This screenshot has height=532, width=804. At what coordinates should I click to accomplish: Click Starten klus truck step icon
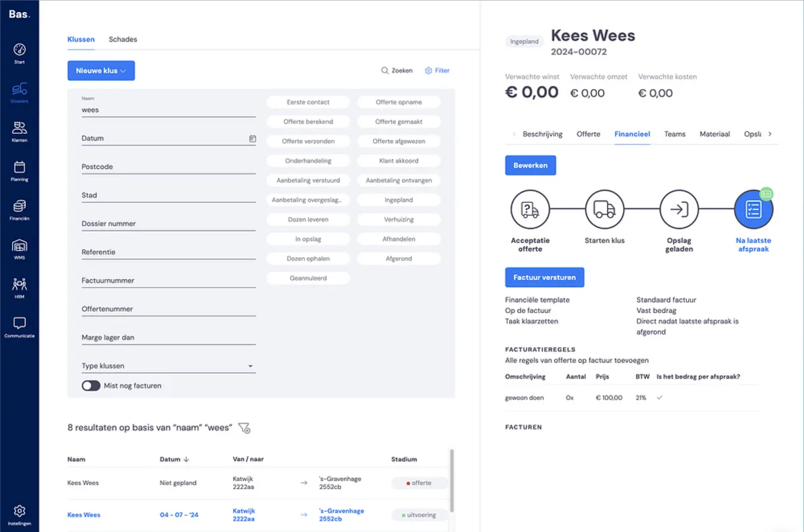coord(604,210)
